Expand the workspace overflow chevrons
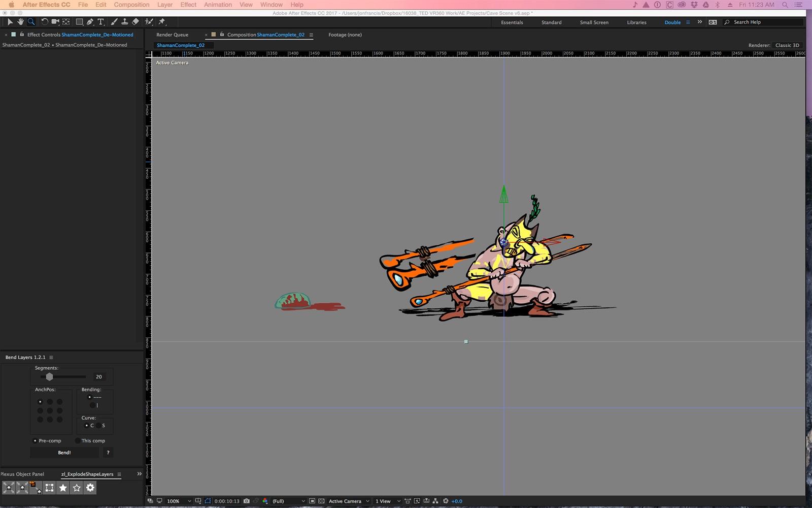 click(700, 22)
